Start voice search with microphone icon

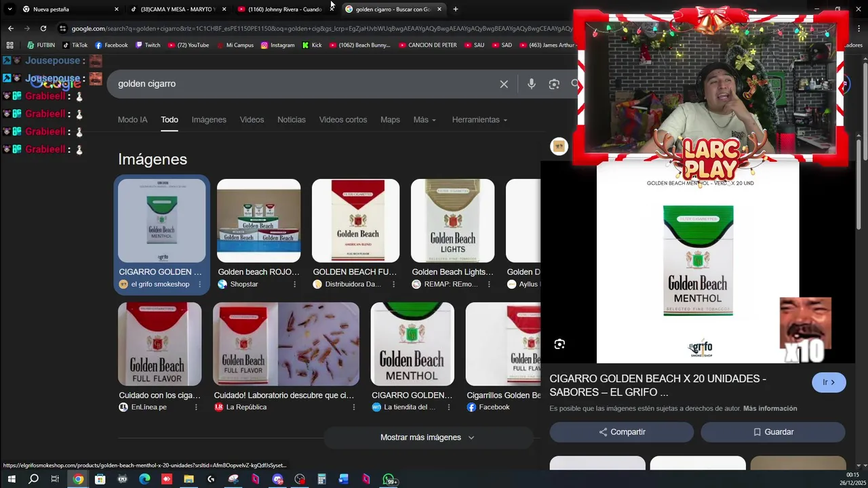pos(532,84)
